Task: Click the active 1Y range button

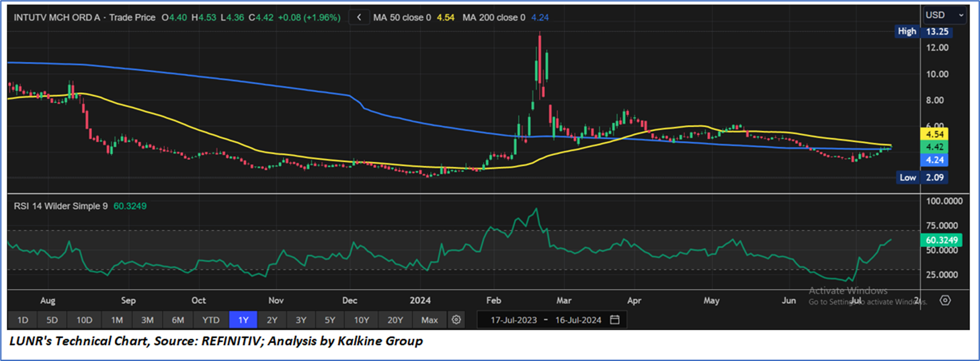Action: tap(243, 319)
